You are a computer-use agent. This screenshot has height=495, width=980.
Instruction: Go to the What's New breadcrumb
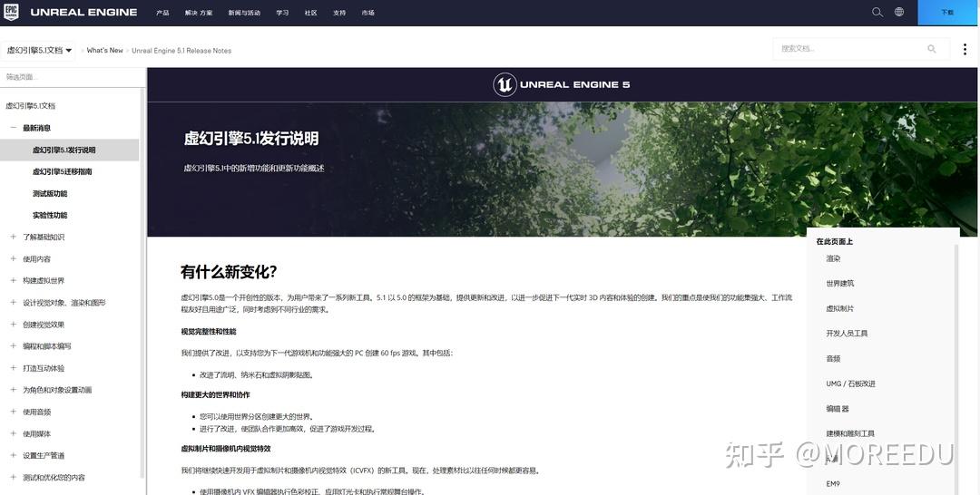105,51
